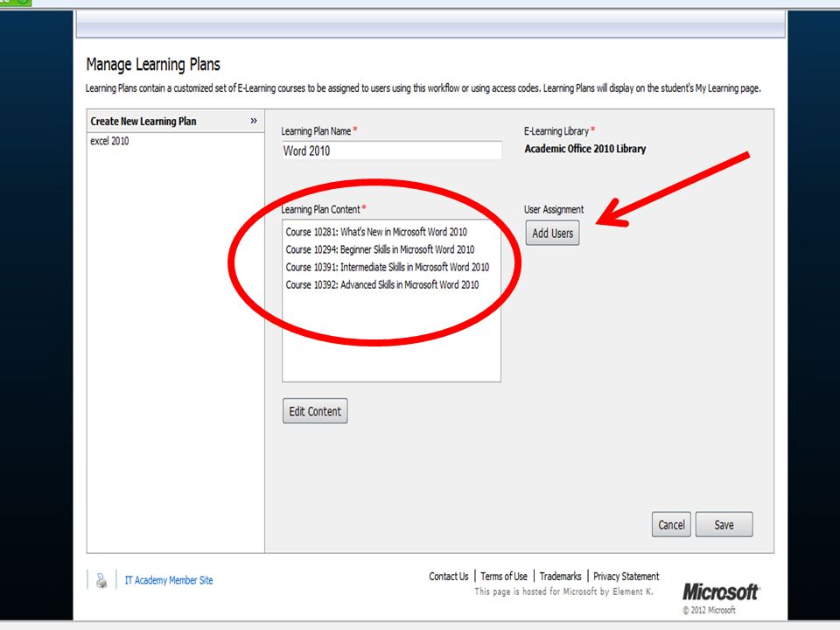
Task: Cancel the learning plan changes
Action: (671, 524)
